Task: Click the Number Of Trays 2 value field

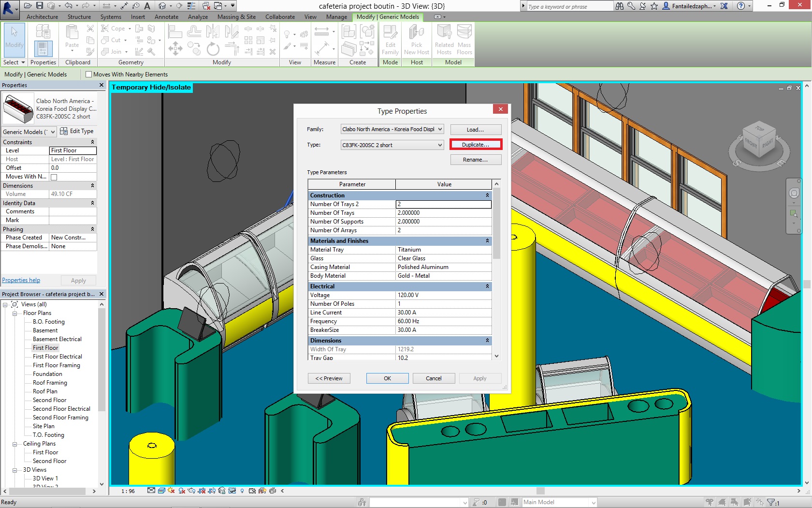Action: pyautogui.click(x=443, y=204)
